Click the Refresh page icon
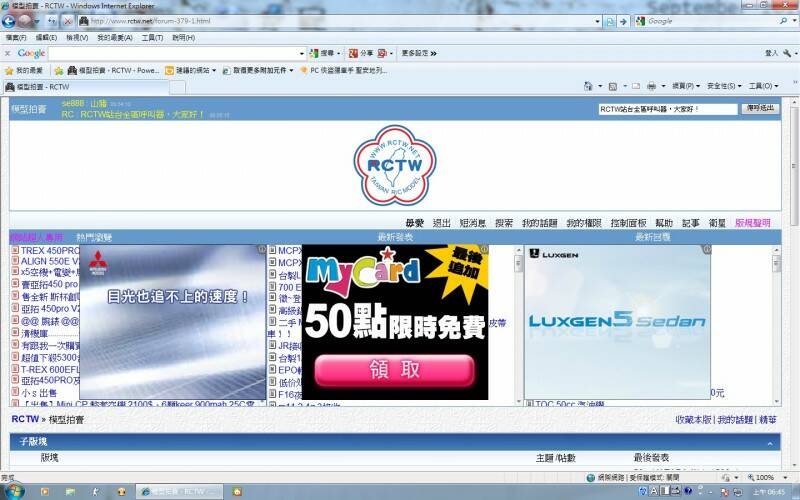The height and width of the screenshot is (500, 800). point(53,21)
